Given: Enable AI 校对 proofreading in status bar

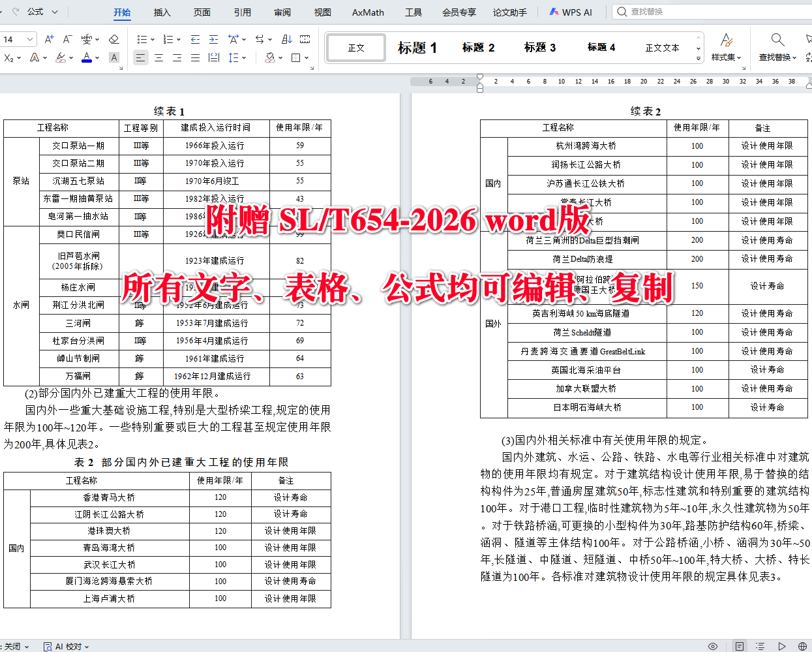Looking at the screenshot, I should (x=64, y=646).
